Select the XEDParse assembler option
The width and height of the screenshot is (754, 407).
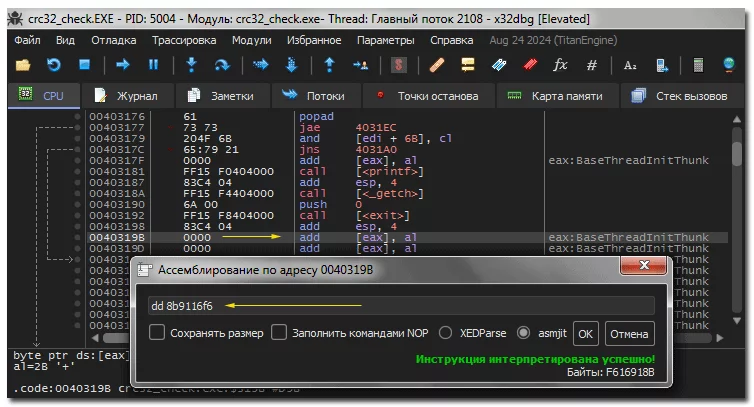pyautogui.click(x=445, y=333)
